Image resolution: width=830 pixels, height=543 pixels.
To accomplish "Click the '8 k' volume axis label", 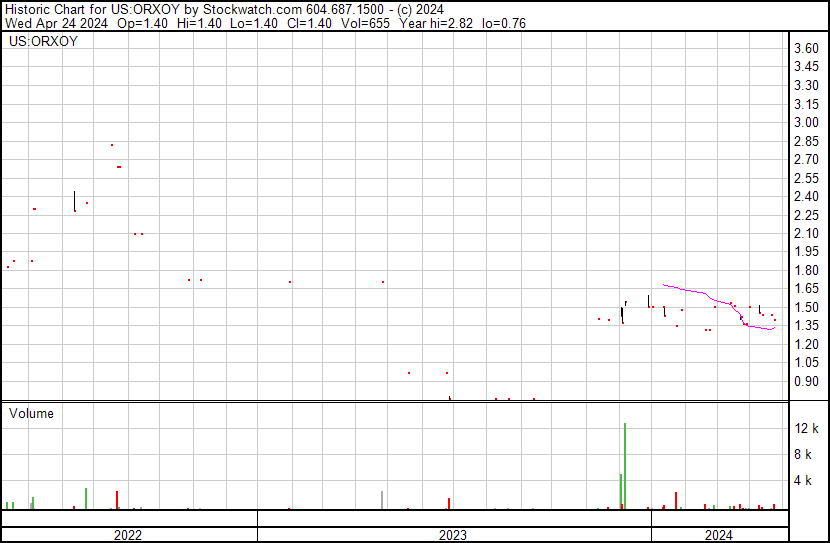I will (x=803, y=455).
